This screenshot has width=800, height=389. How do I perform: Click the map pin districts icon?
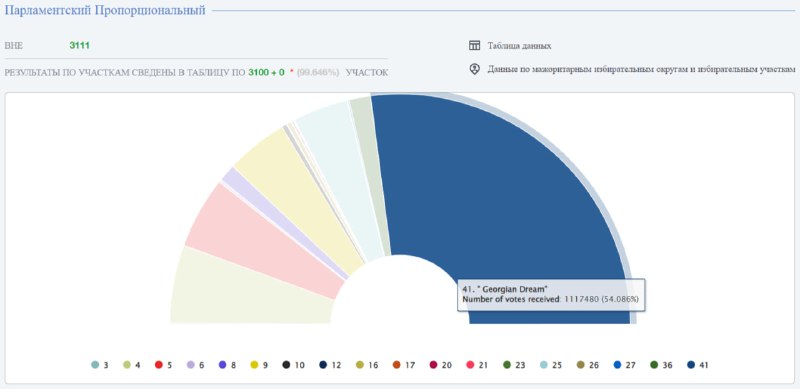[474, 69]
